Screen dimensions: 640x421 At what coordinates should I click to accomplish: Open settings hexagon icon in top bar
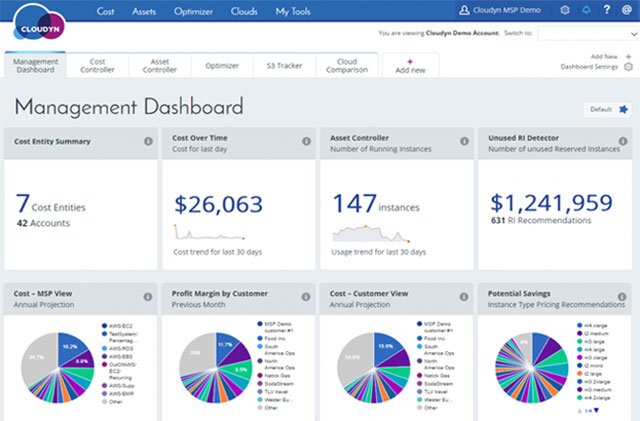click(565, 11)
